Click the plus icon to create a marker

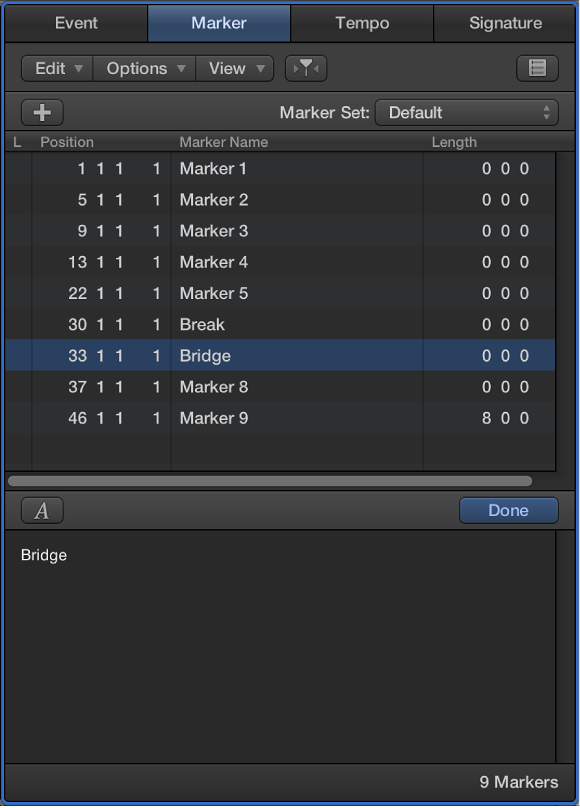point(41,112)
